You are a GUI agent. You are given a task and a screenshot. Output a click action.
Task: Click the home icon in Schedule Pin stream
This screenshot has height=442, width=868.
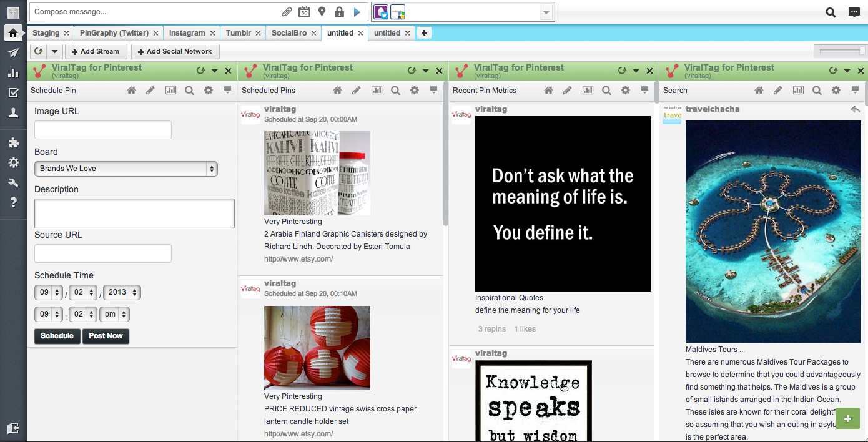(131, 91)
